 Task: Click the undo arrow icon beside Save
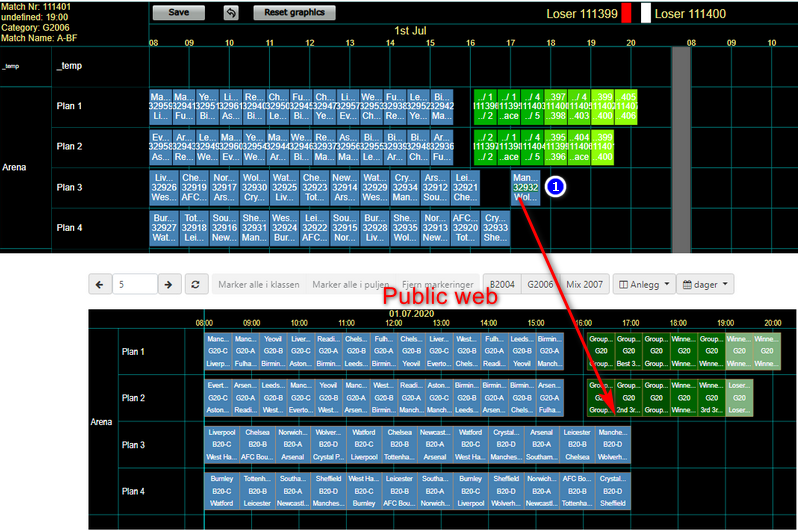pos(231,13)
